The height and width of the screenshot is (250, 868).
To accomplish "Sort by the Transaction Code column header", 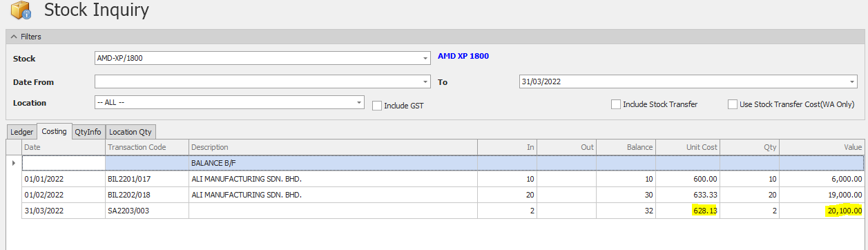I will click(146, 147).
